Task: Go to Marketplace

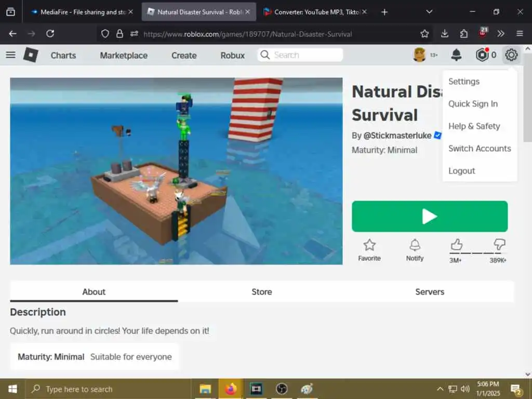Action: (x=124, y=55)
